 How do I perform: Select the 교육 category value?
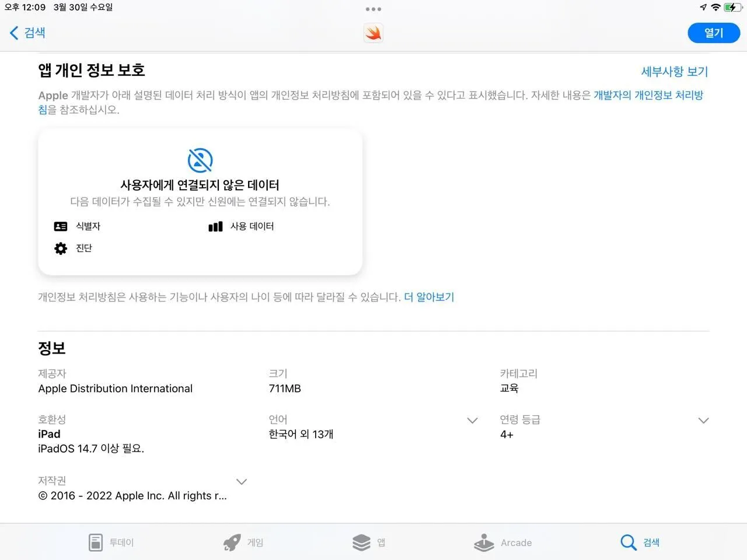(509, 388)
